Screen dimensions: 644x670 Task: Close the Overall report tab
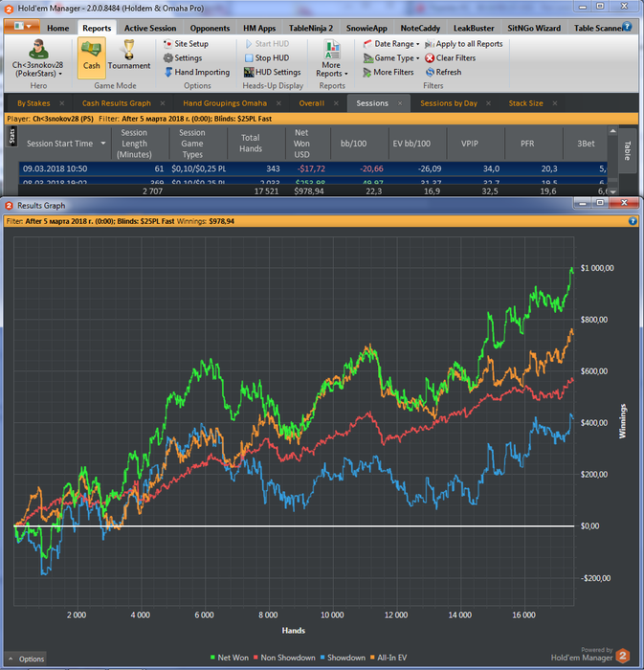click(336, 103)
